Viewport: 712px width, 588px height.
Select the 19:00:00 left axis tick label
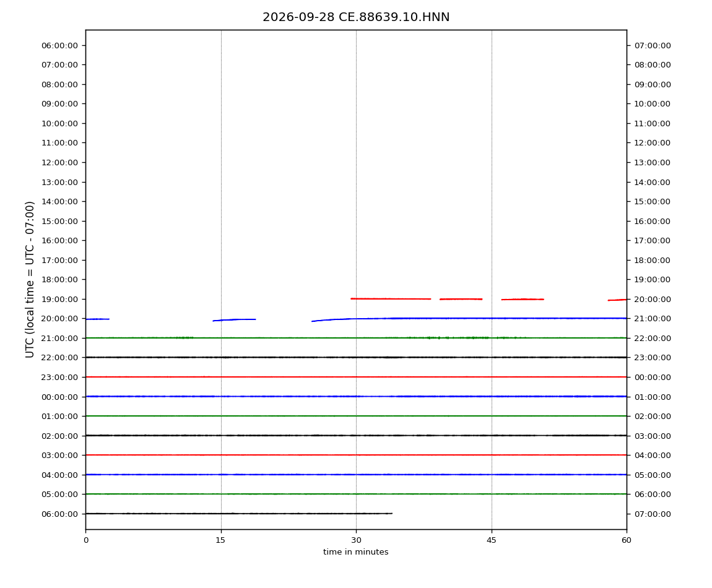pos(60,299)
